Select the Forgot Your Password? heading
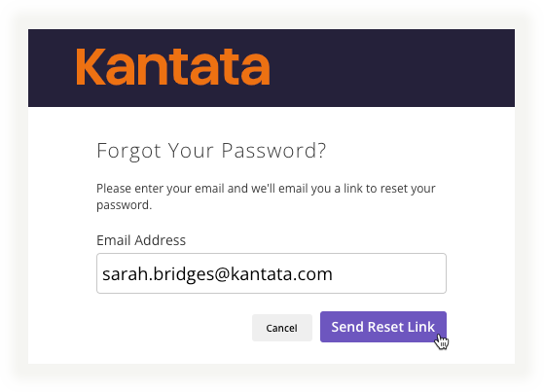The width and height of the screenshot is (544, 392). pos(211,151)
